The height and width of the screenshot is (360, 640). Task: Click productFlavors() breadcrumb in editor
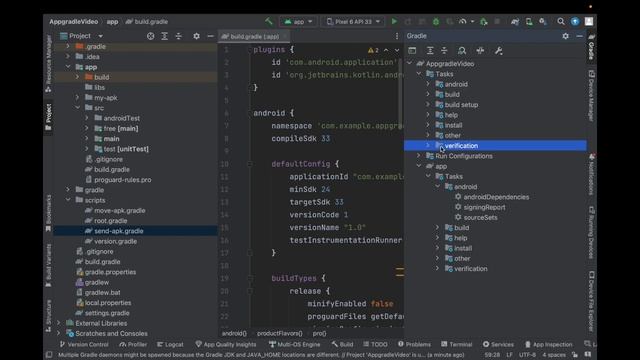(280, 333)
